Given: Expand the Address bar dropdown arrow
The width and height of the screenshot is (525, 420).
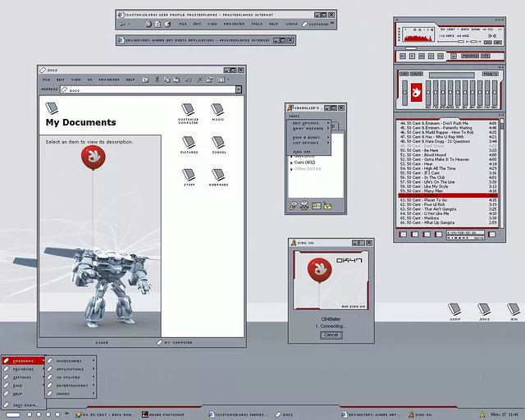Looking at the screenshot, I should click(x=238, y=89).
